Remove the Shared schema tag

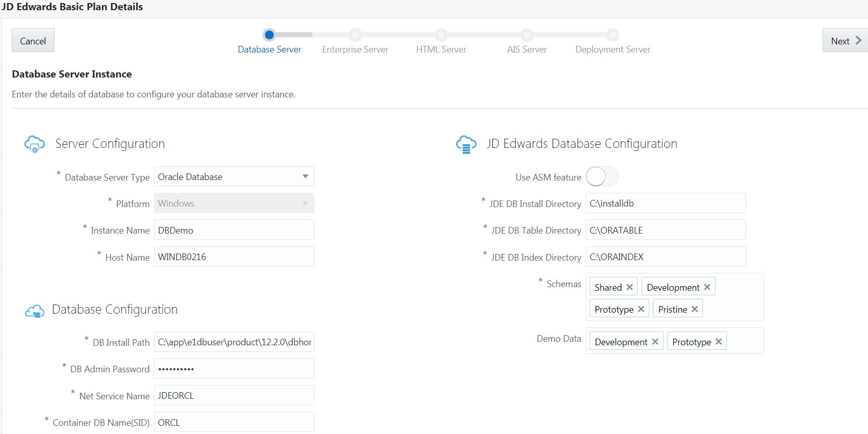click(x=629, y=287)
